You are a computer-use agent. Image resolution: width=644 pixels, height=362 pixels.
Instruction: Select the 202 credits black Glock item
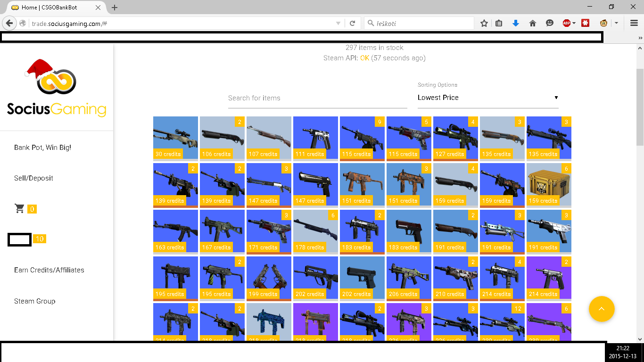coord(362,279)
